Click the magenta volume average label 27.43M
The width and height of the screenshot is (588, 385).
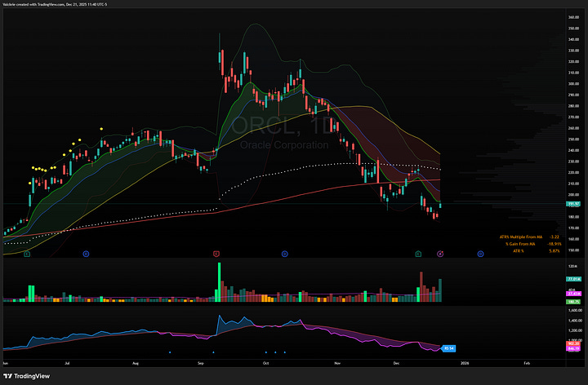pyautogui.click(x=574, y=294)
